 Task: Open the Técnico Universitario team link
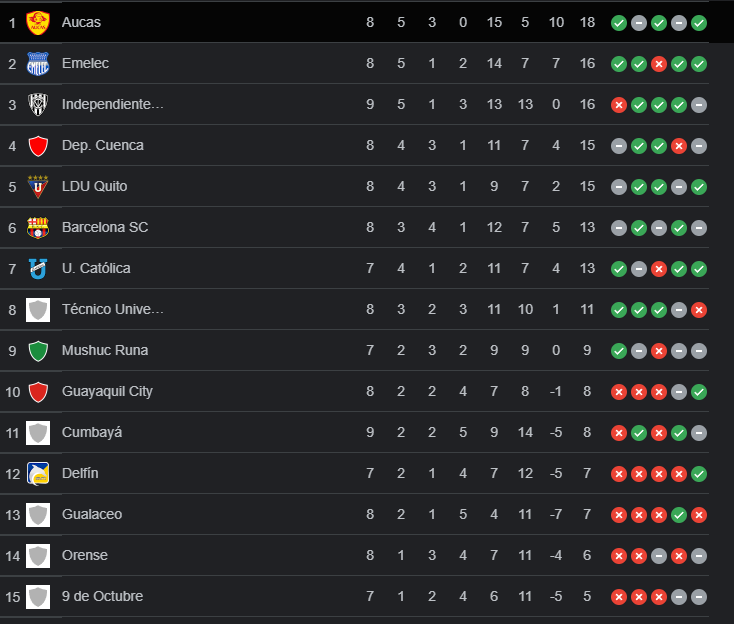click(112, 309)
